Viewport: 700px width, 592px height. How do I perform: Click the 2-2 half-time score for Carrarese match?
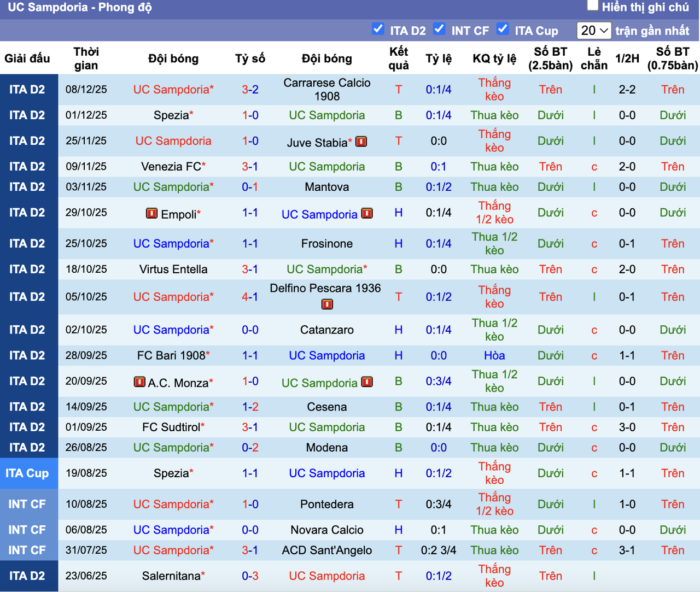[x=627, y=90]
